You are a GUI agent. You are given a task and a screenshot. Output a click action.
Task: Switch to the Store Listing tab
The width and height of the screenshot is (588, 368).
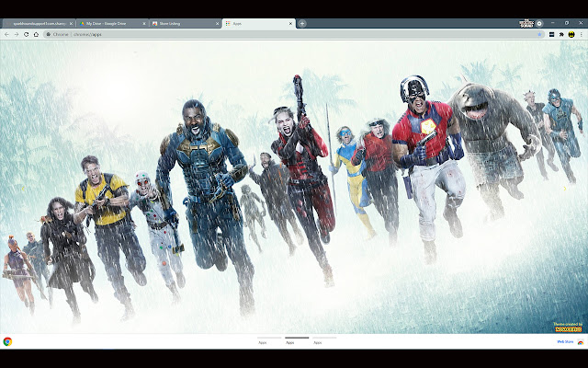pyautogui.click(x=186, y=23)
